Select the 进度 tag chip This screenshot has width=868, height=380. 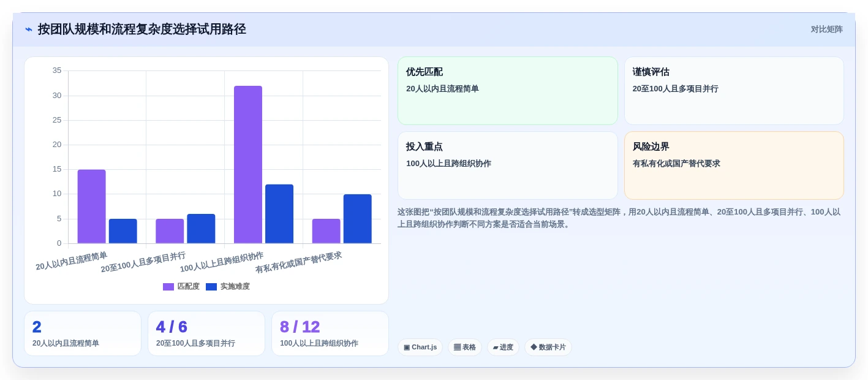coord(503,348)
